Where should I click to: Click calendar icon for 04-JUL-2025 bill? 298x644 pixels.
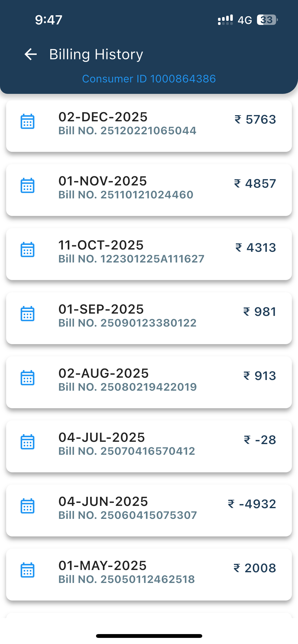[x=28, y=442]
